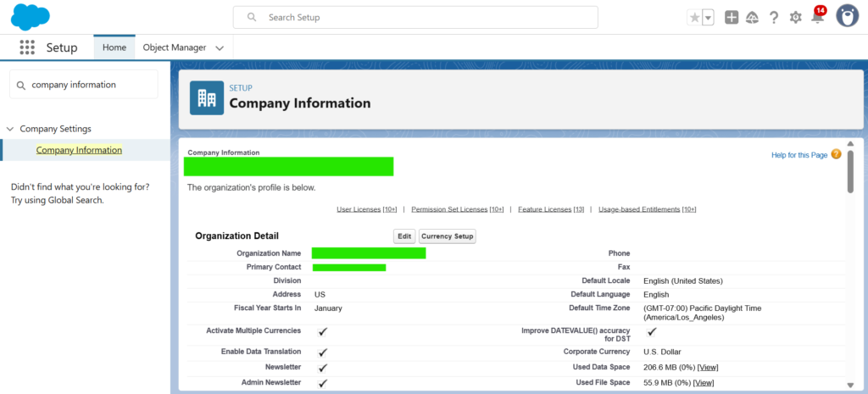The width and height of the screenshot is (868, 394).
Task: Click the Improve DATEVALUE() accuracy for DST checkmark
Action: [652, 331]
